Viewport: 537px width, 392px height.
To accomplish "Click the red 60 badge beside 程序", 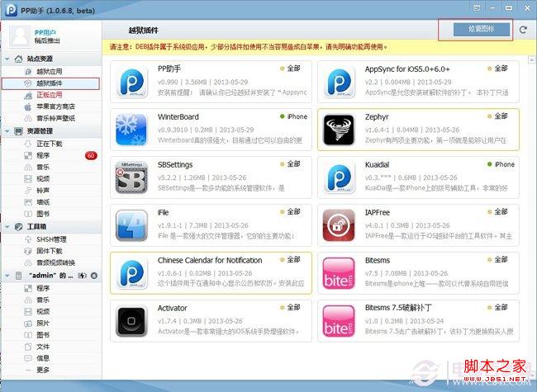I will 91,156.
